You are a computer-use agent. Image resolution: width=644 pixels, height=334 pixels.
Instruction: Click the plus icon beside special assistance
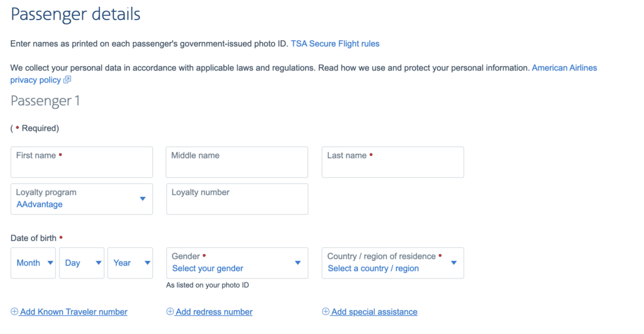click(x=326, y=312)
